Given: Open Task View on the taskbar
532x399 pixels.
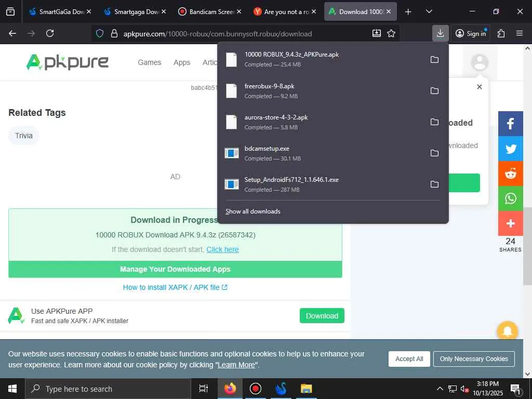Looking at the screenshot, I should [204, 389].
